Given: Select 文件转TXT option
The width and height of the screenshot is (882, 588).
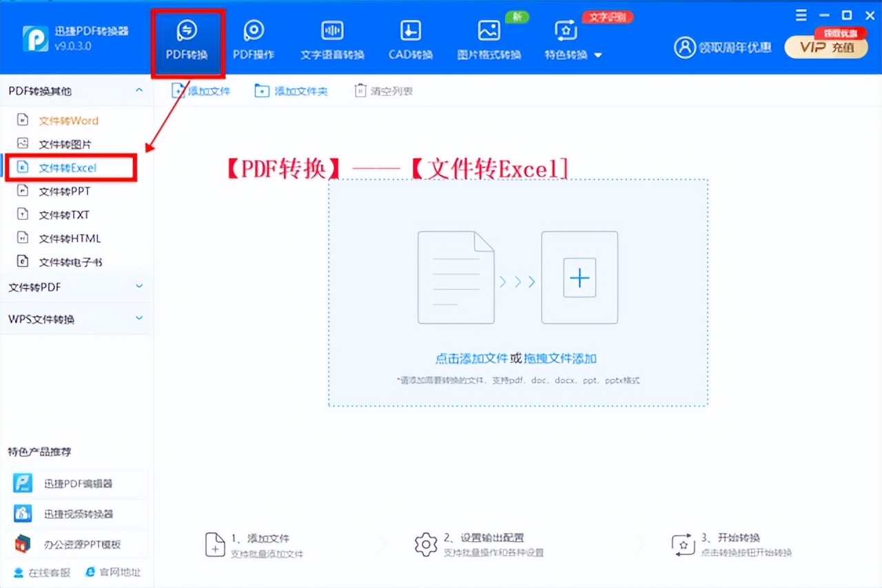Looking at the screenshot, I should (x=64, y=215).
